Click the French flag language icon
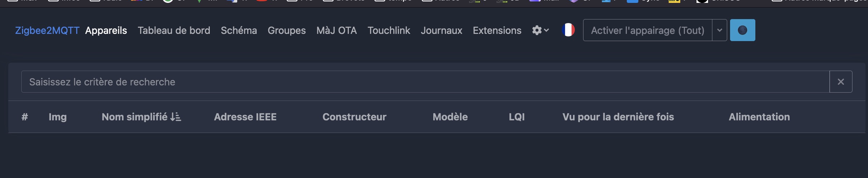The width and height of the screenshot is (868, 178). tap(568, 30)
